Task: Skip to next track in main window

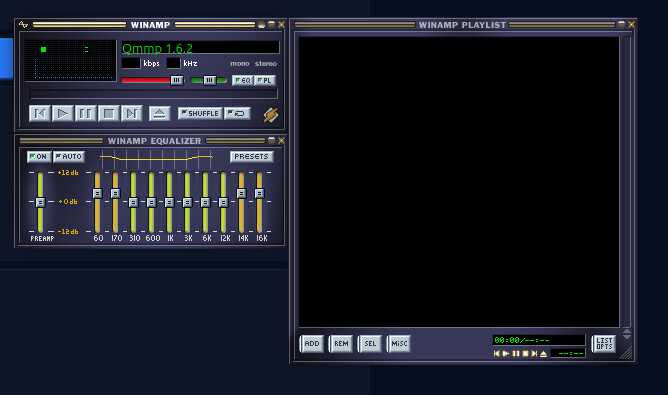Action: pyautogui.click(x=132, y=114)
